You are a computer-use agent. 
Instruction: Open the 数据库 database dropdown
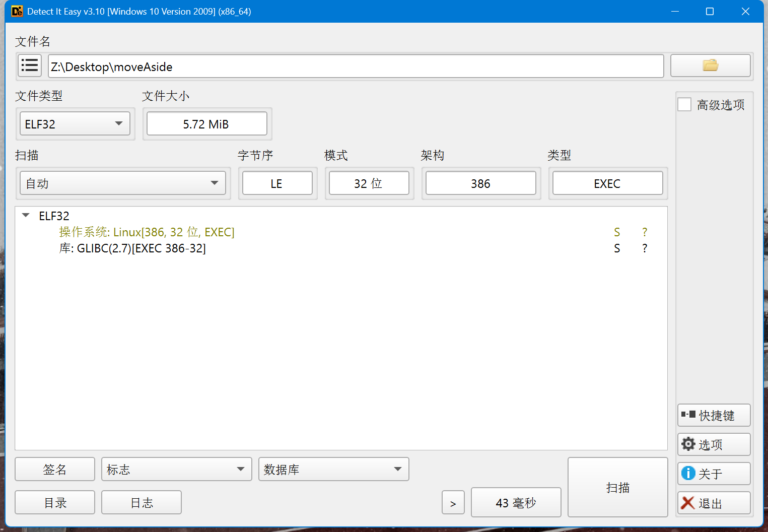(333, 469)
